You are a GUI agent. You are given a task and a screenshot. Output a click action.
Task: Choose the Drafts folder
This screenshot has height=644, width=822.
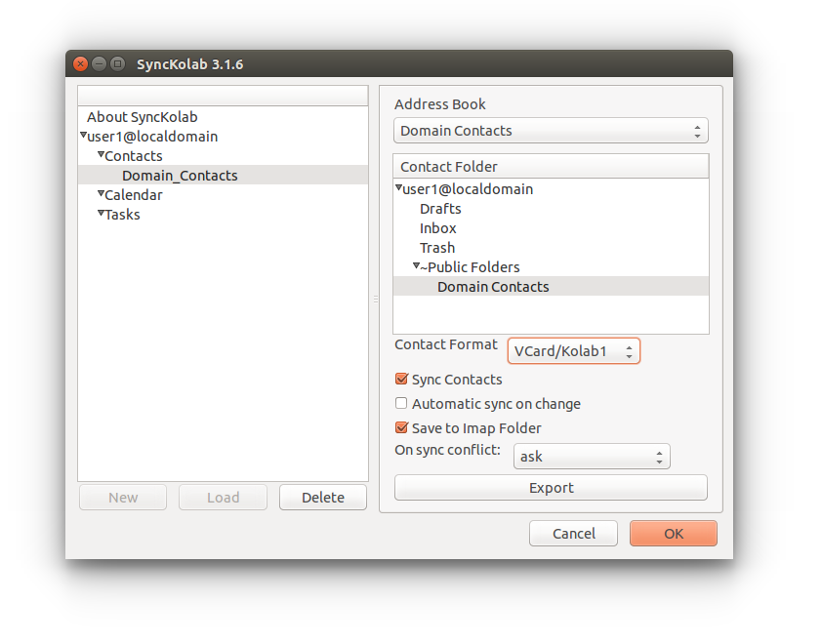click(440, 209)
